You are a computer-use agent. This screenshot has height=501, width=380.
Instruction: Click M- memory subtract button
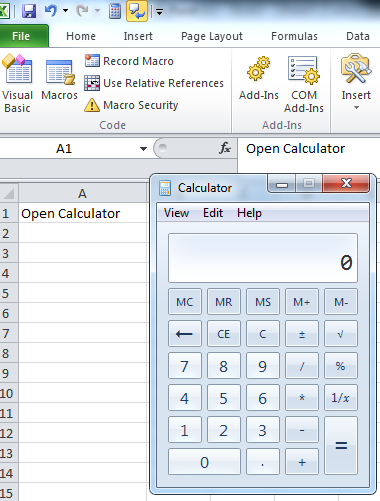[341, 302]
